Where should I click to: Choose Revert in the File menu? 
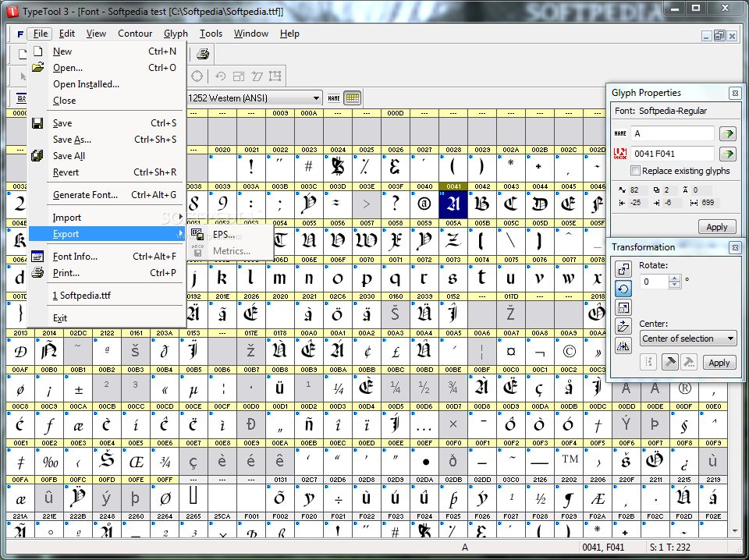point(107,172)
